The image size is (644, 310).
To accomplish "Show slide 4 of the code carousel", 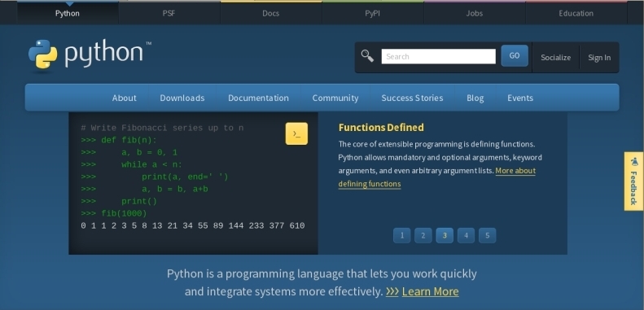I will [x=466, y=235].
